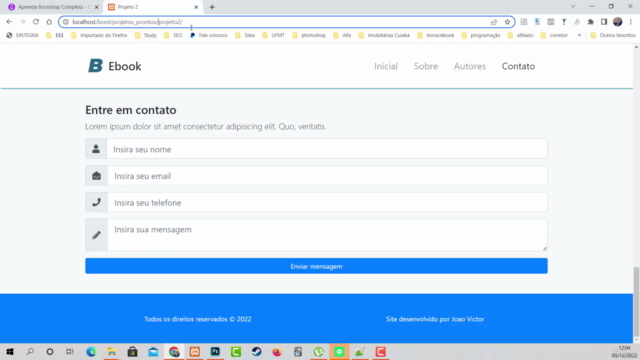The width and height of the screenshot is (640, 360).
Task: Open the programação bookmarks folder
Action: click(x=481, y=35)
